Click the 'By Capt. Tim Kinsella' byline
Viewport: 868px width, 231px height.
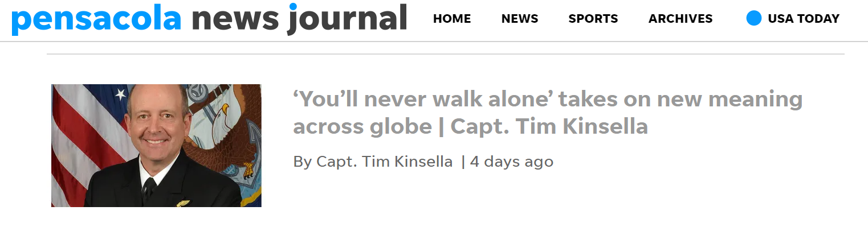373,162
